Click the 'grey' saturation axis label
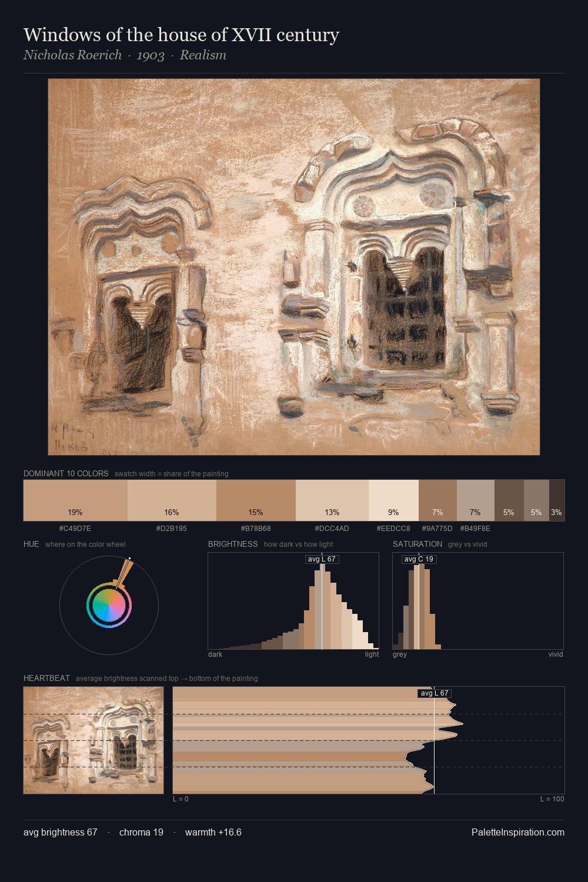The width and height of the screenshot is (588, 882). click(x=400, y=654)
